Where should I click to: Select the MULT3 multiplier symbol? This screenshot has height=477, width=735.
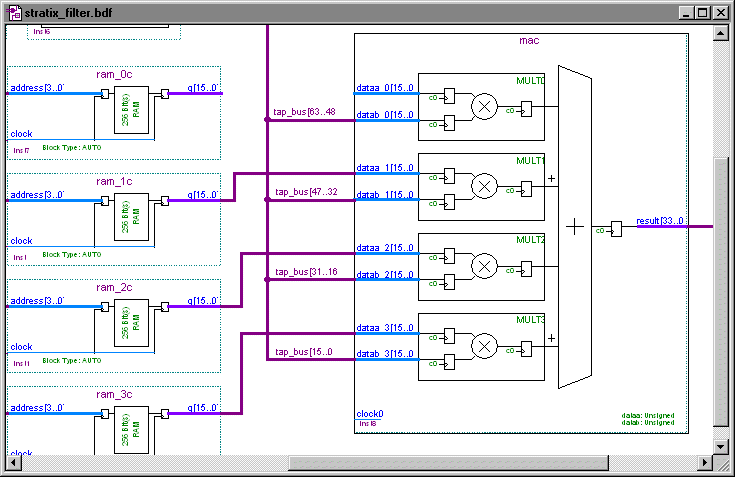(x=485, y=345)
